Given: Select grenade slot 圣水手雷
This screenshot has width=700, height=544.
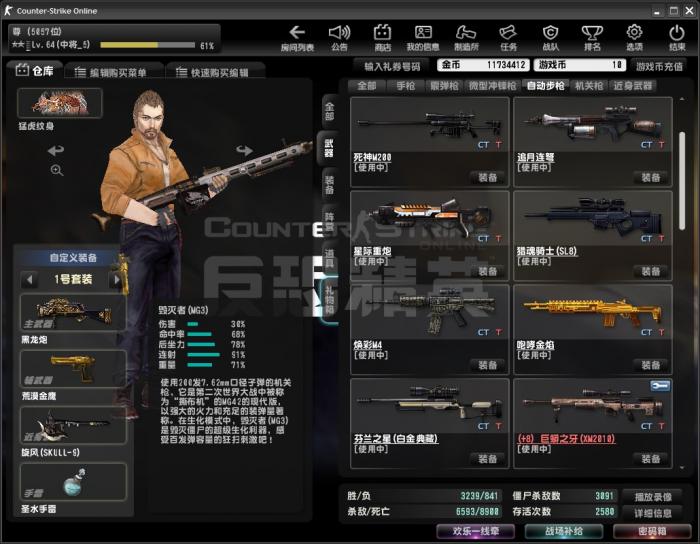Looking at the screenshot, I should [73, 482].
